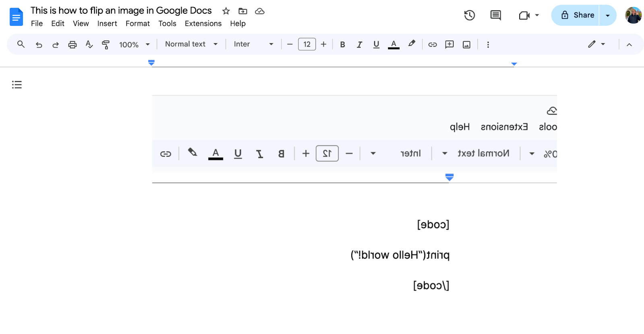Click the document title text
Screen dimensions: 644x334
tap(121, 10)
